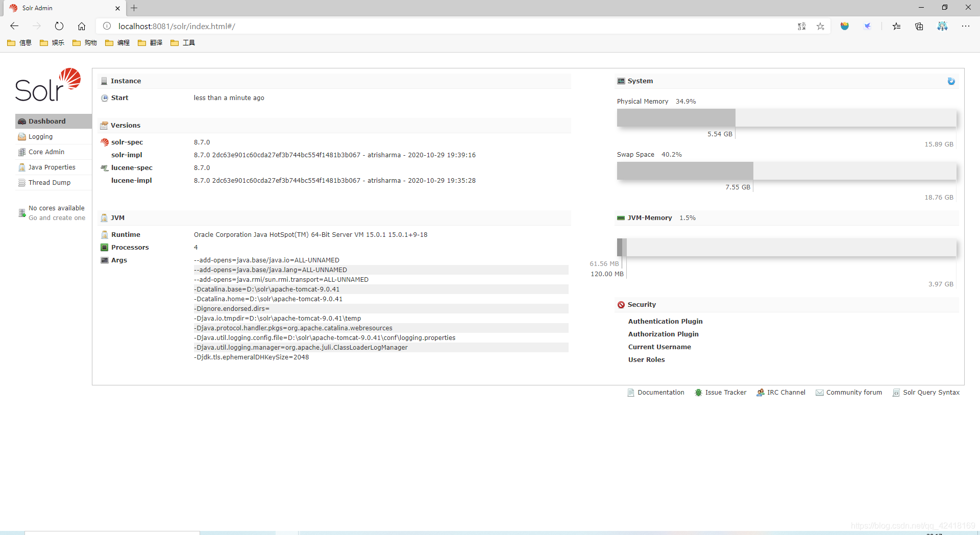Viewport: 980px width, 535px height.
Task: Open the 编程 bookmarks folder
Action: (117, 43)
